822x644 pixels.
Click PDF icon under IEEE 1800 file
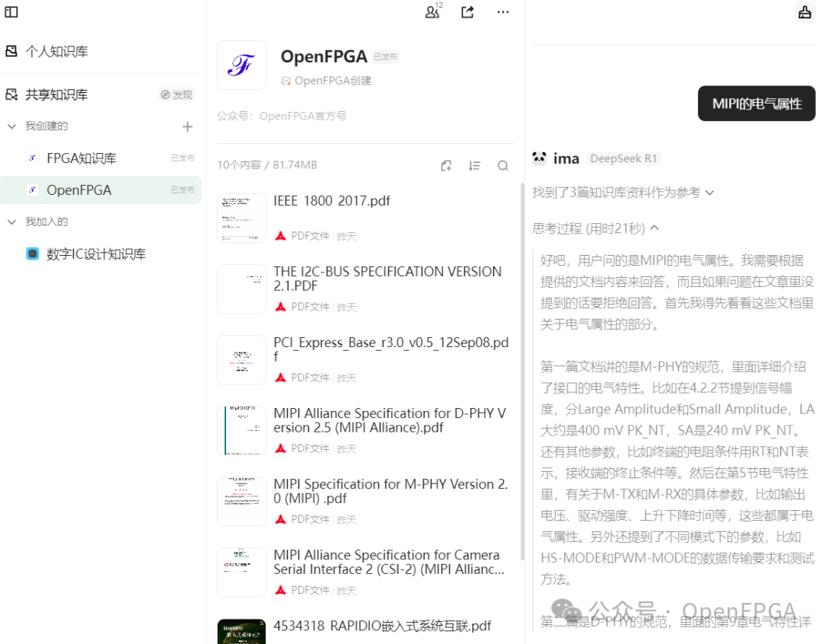(280, 236)
